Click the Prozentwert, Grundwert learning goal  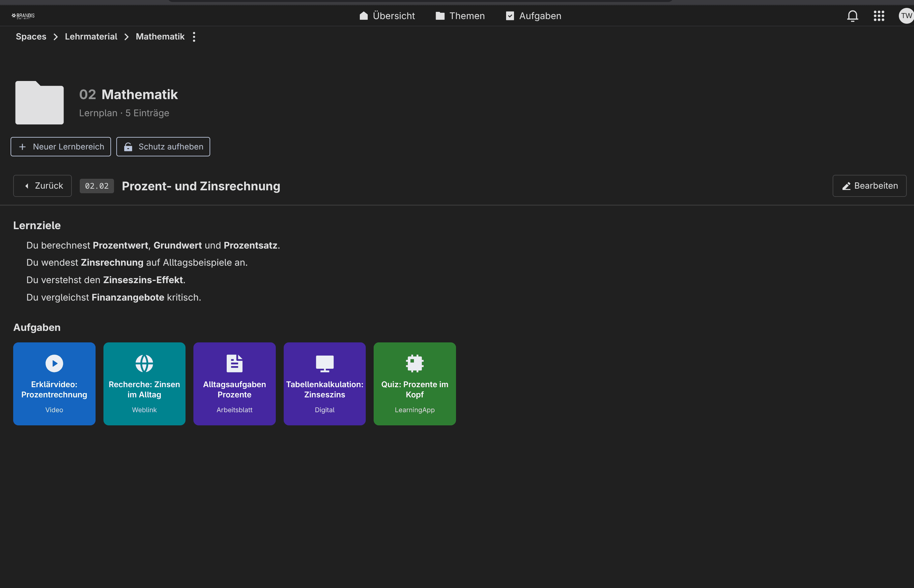point(153,245)
